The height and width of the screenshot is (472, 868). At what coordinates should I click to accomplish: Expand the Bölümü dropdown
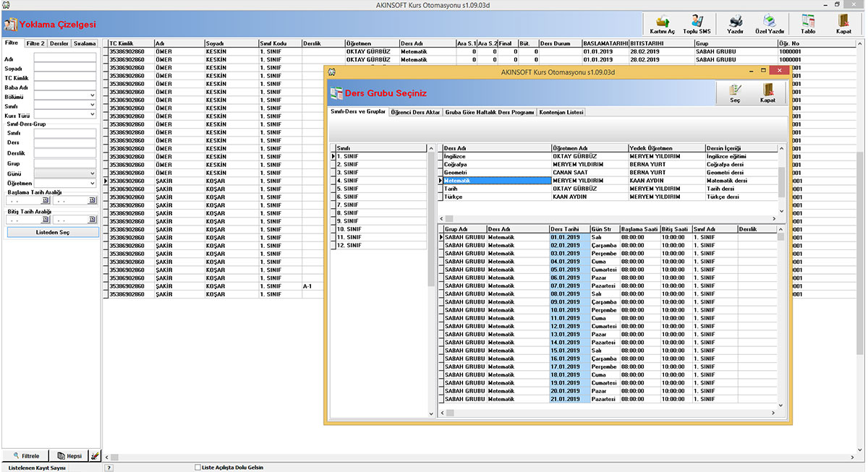coord(93,95)
